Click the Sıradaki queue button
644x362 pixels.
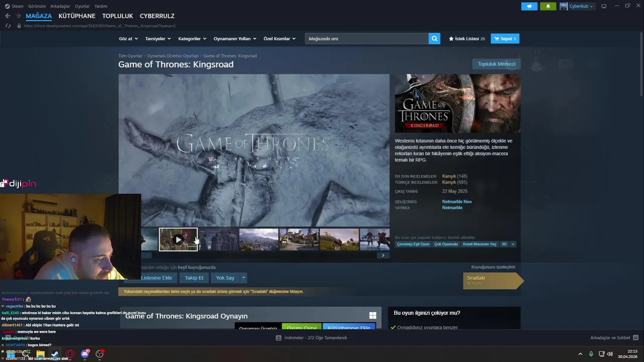[x=493, y=281]
